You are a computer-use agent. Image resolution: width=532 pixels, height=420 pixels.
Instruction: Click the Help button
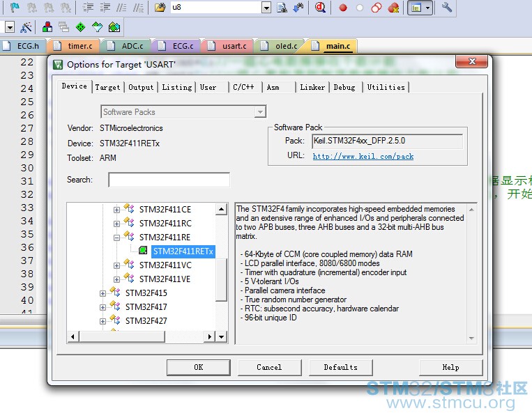point(450,368)
